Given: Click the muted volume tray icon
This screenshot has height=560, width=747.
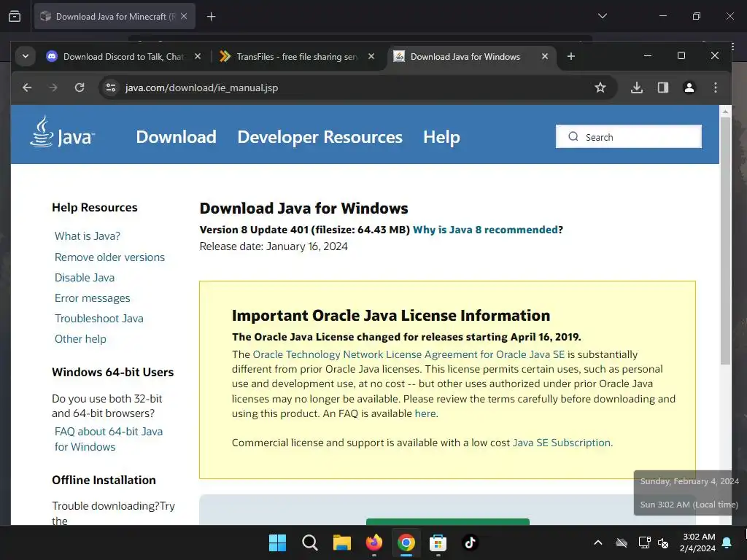Looking at the screenshot, I should 662,542.
